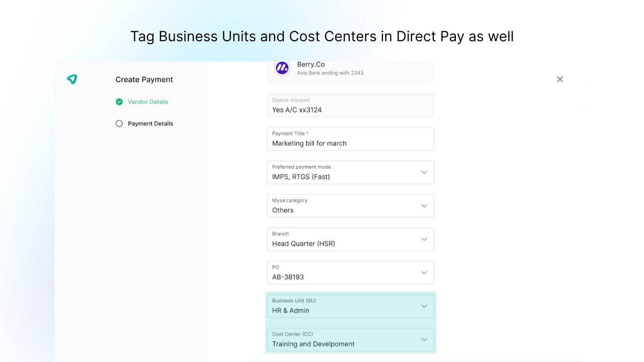The width and height of the screenshot is (644, 362).
Task: Click the Business Unit chevron arrow
Action: point(424,306)
